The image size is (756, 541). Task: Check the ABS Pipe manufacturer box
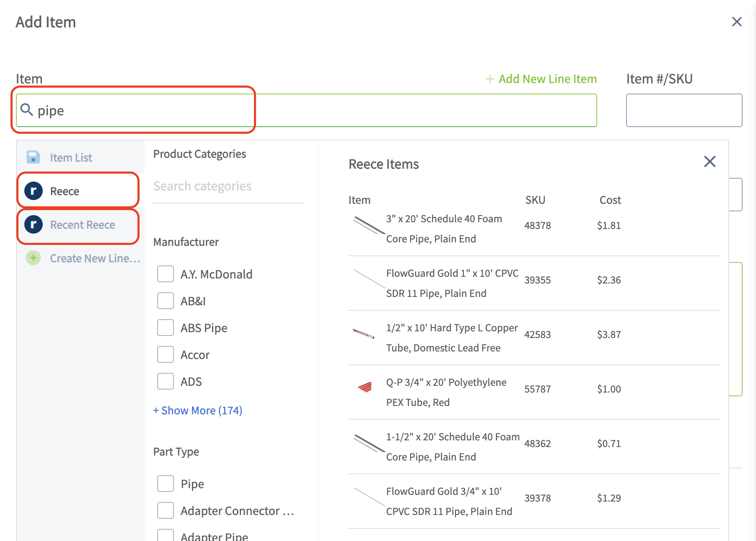pyautogui.click(x=166, y=328)
